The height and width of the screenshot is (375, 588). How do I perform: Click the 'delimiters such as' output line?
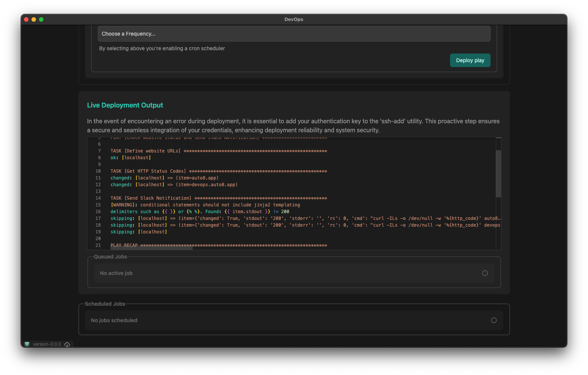pos(200,212)
